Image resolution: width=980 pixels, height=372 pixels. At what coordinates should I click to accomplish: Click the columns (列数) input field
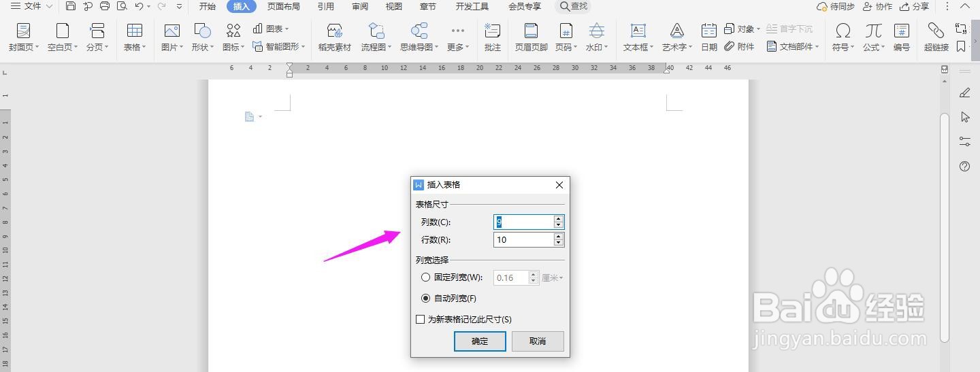click(x=523, y=222)
